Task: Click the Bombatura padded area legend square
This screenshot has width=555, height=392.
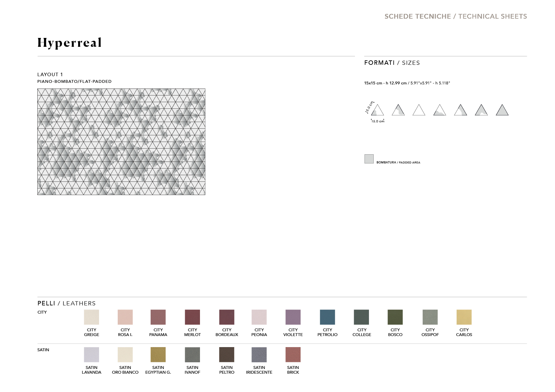Action: 369,159
